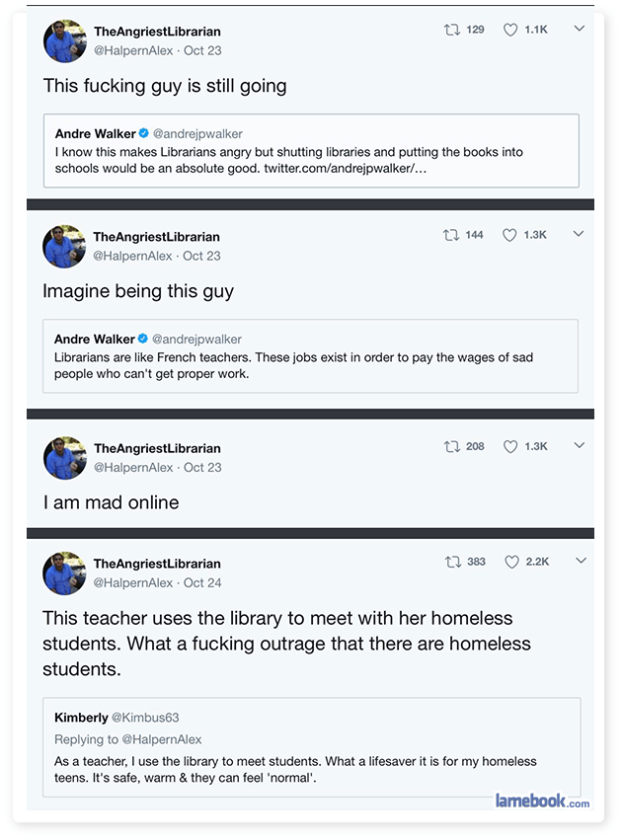Click the Oct 24 timestamp

coord(202,583)
